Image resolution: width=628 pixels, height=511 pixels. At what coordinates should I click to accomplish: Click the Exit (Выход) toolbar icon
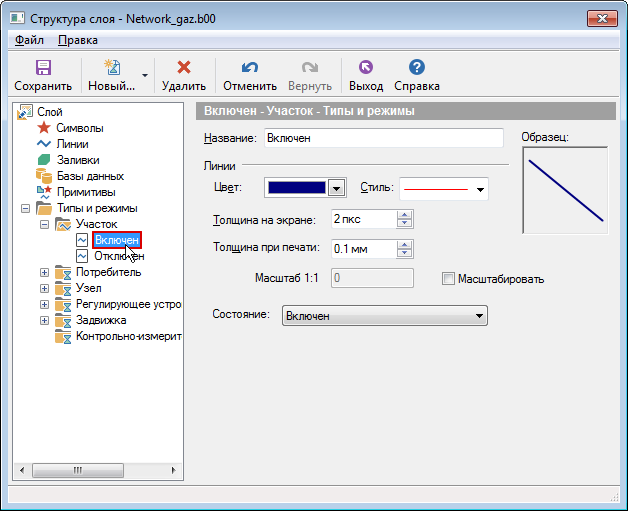point(365,68)
